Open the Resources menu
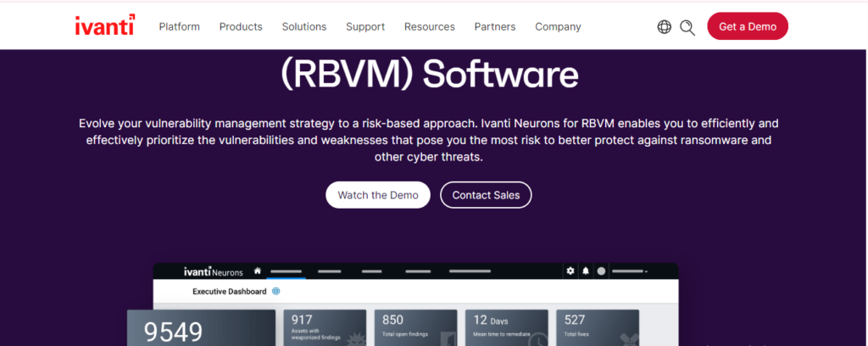Image resolution: width=868 pixels, height=346 pixels. point(430,26)
